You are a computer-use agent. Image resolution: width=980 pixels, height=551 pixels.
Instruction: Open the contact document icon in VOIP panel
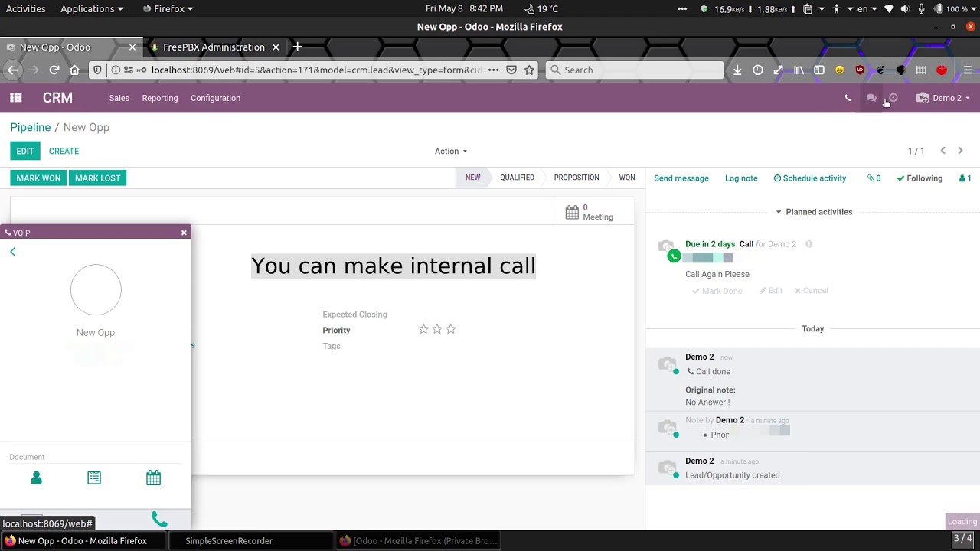[36, 478]
